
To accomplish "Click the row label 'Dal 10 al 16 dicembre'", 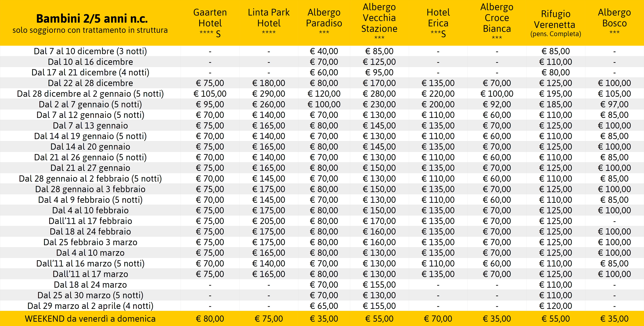I will pyautogui.click(x=90, y=62).
